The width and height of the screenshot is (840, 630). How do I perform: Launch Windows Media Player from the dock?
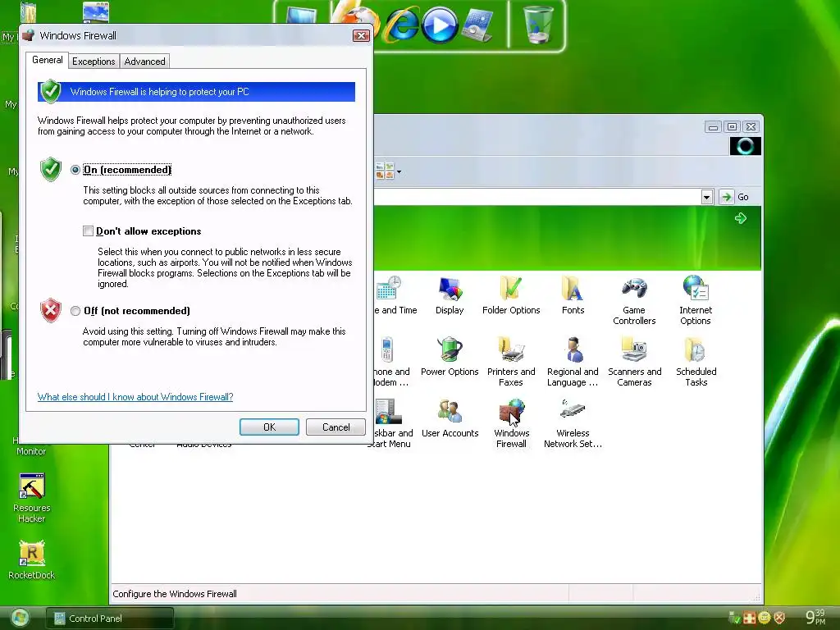click(440, 25)
